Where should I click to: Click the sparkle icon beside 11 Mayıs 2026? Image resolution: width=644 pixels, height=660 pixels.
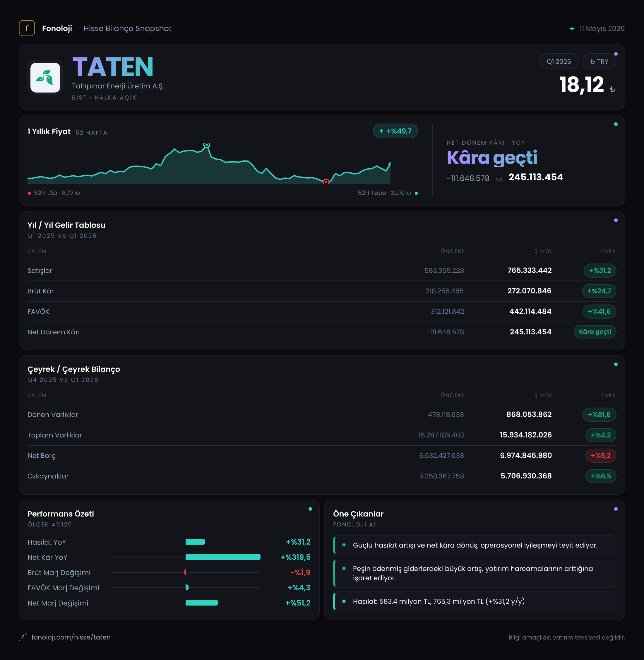click(572, 29)
